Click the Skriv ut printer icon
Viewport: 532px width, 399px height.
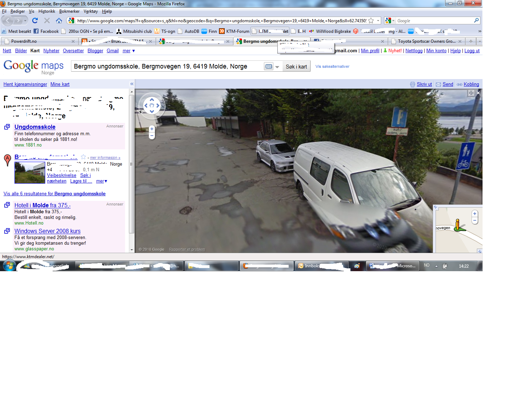[413, 84]
